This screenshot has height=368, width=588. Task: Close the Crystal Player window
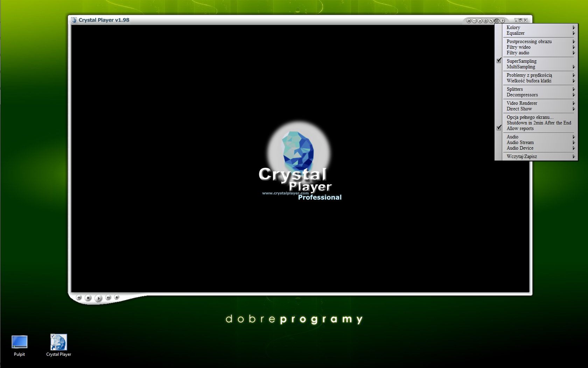[525, 20]
